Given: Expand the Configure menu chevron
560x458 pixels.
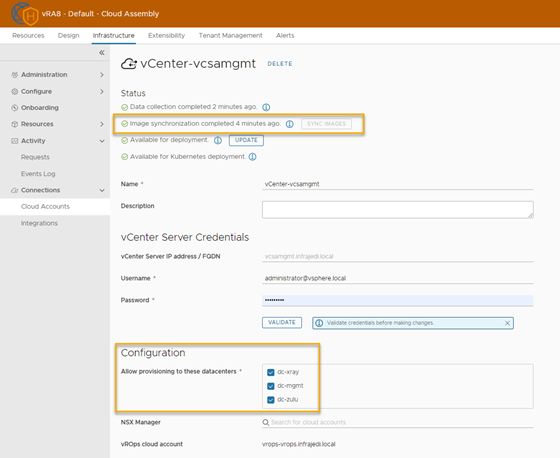Looking at the screenshot, I should coord(102,91).
